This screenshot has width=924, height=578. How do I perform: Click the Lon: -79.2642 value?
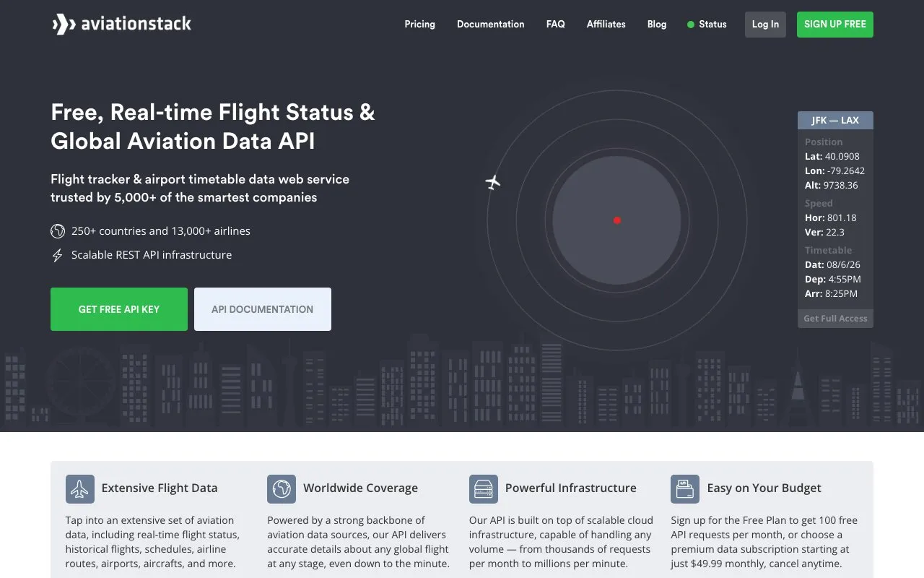coord(834,171)
